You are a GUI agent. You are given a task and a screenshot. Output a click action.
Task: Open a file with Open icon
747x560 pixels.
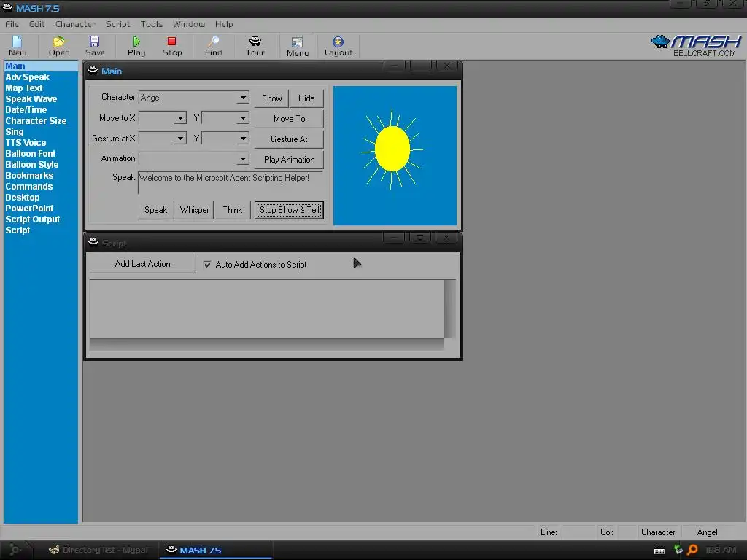(59, 46)
